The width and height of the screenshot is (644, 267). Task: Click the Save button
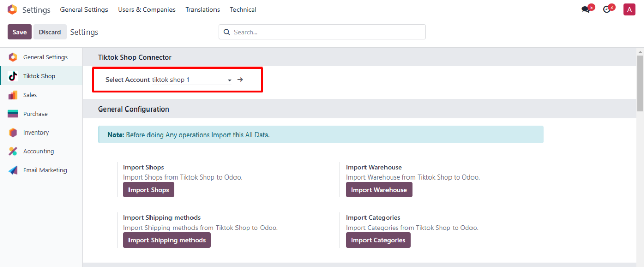pos(19,32)
